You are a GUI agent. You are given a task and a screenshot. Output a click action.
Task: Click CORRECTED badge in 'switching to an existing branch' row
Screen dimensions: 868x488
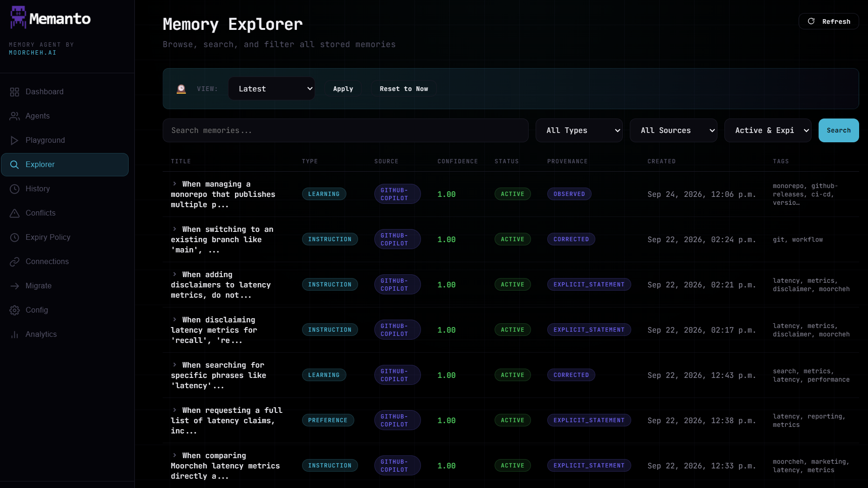571,239
